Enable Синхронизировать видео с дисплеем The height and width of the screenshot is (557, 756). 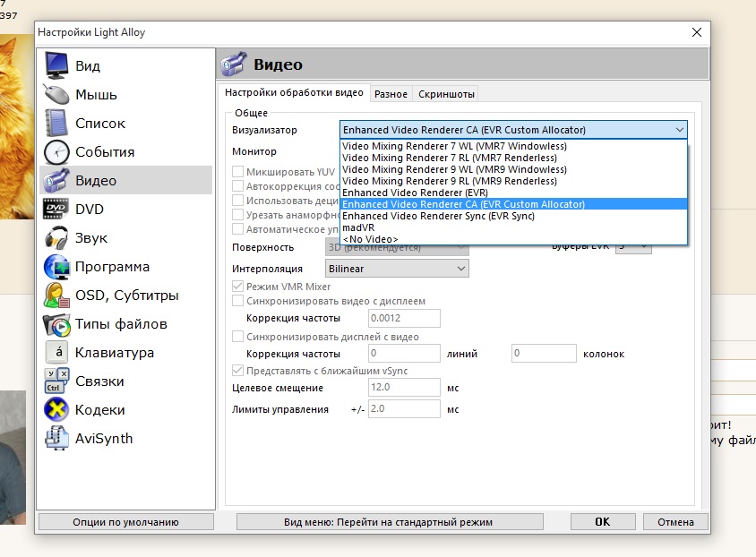[x=237, y=301]
